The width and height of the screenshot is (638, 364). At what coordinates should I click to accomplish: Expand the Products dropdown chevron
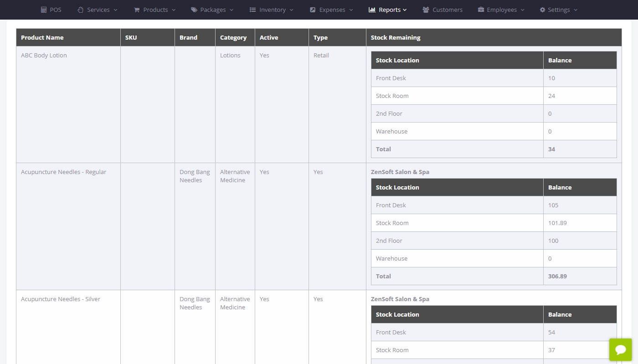tap(174, 10)
